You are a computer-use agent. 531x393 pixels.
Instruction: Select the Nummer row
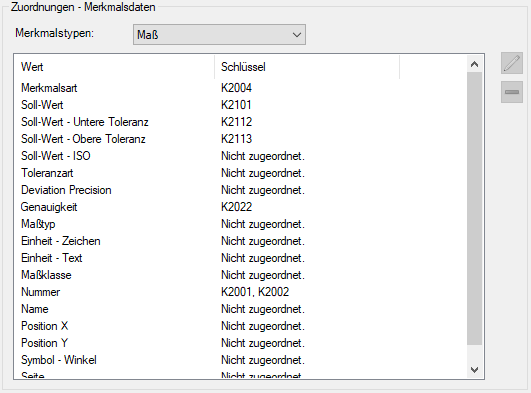240,292
